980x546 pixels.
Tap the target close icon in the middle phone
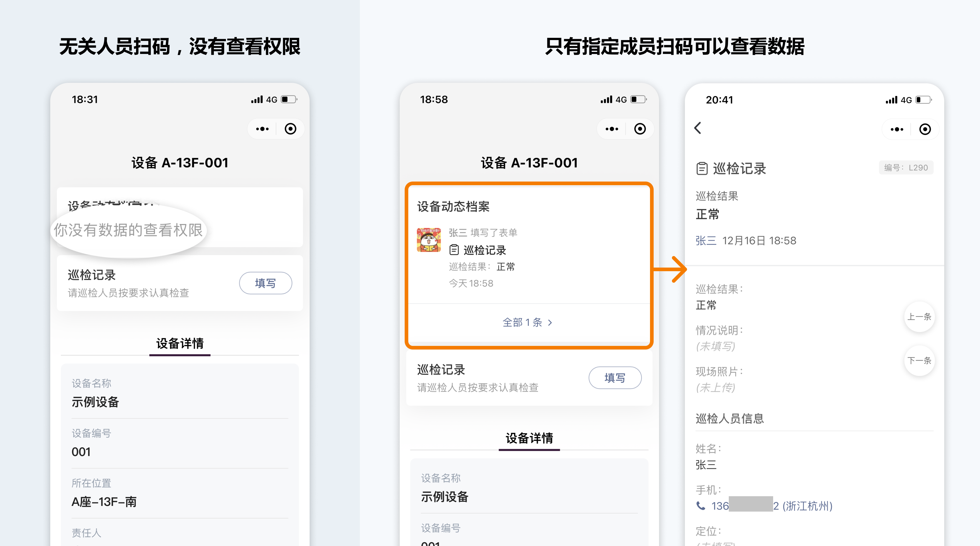pyautogui.click(x=640, y=129)
